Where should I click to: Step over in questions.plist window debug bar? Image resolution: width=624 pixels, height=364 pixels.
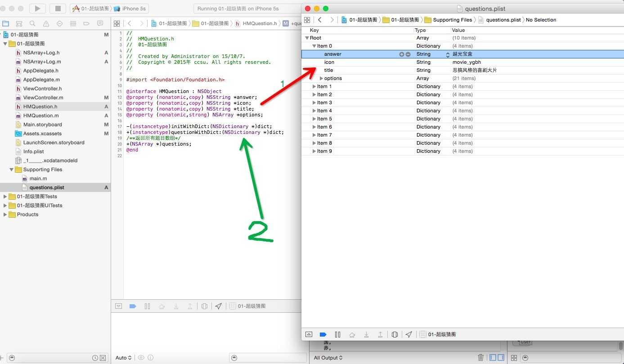pos(352,334)
